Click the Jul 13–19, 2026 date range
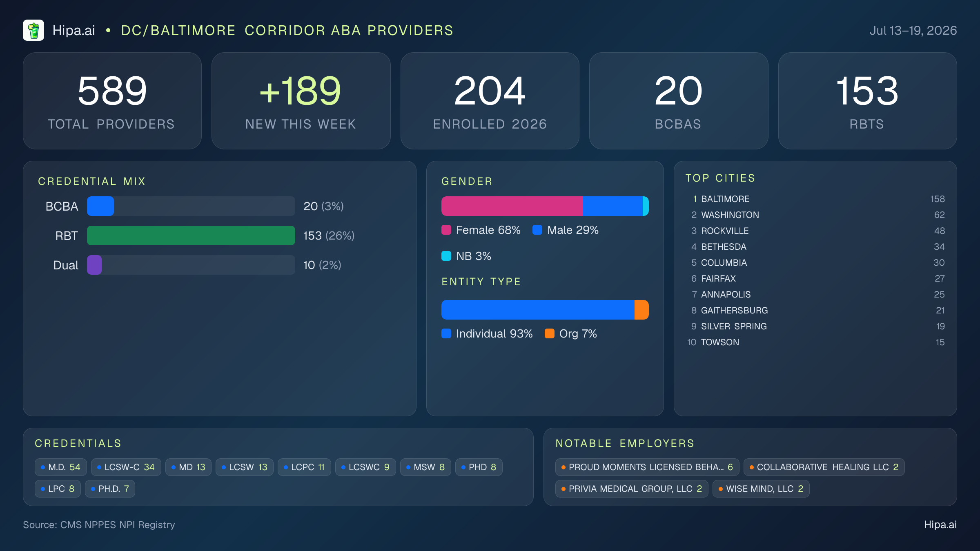This screenshot has width=980, height=551. pos(913,31)
